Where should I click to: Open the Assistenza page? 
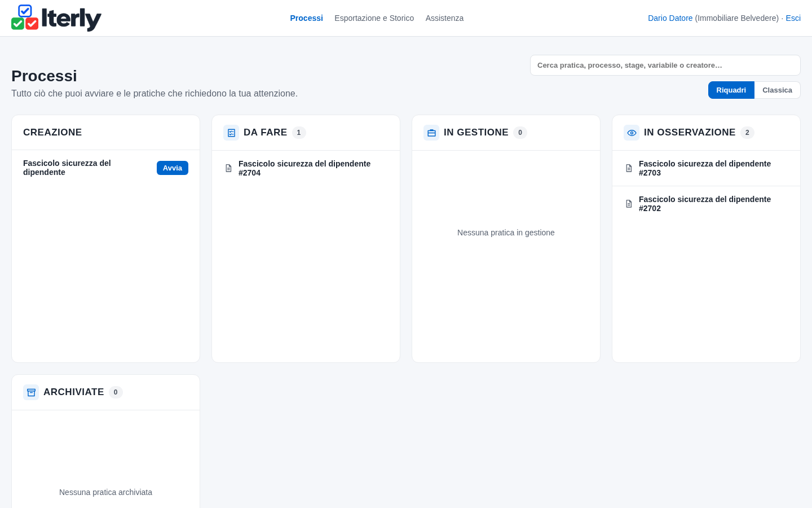pos(444,18)
